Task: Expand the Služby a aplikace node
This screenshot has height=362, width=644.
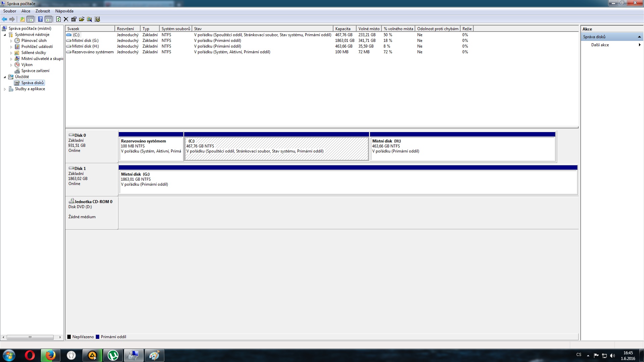Action: coord(5,89)
